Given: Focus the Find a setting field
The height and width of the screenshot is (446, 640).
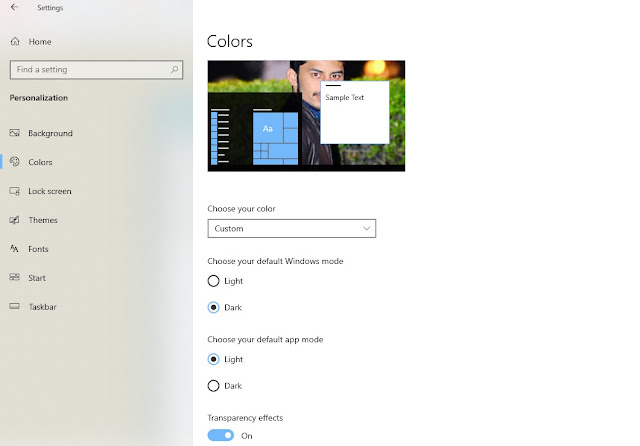Looking at the screenshot, I should (x=96, y=70).
